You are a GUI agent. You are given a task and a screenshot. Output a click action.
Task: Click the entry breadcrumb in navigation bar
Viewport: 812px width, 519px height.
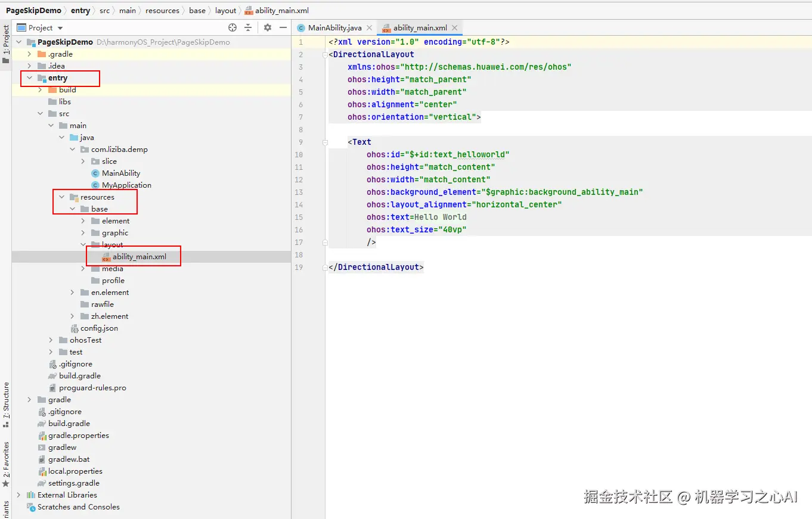(x=80, y=11)
